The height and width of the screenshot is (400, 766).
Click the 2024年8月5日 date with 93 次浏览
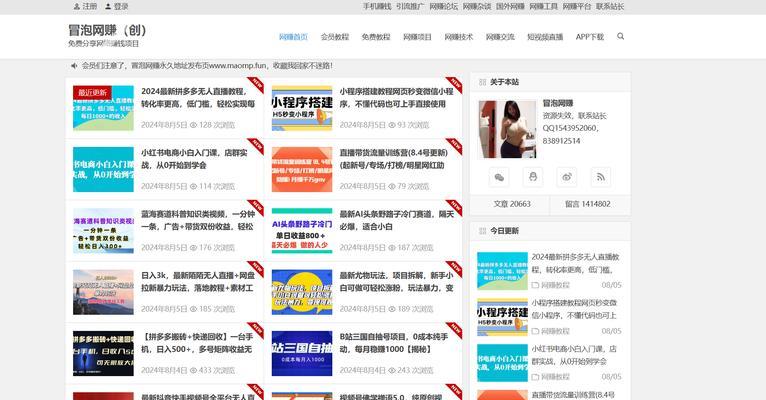point(361,125)
